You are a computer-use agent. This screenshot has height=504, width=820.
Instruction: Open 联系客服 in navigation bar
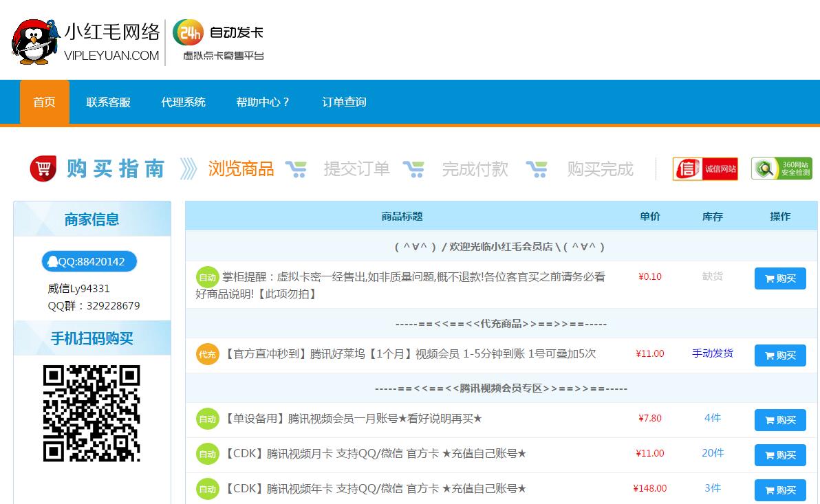tap(108, 102)
